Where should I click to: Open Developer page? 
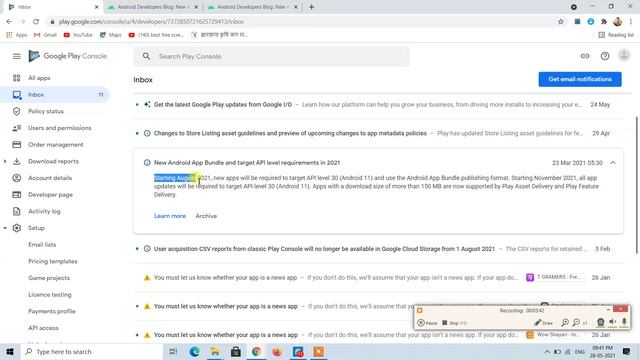50,195
